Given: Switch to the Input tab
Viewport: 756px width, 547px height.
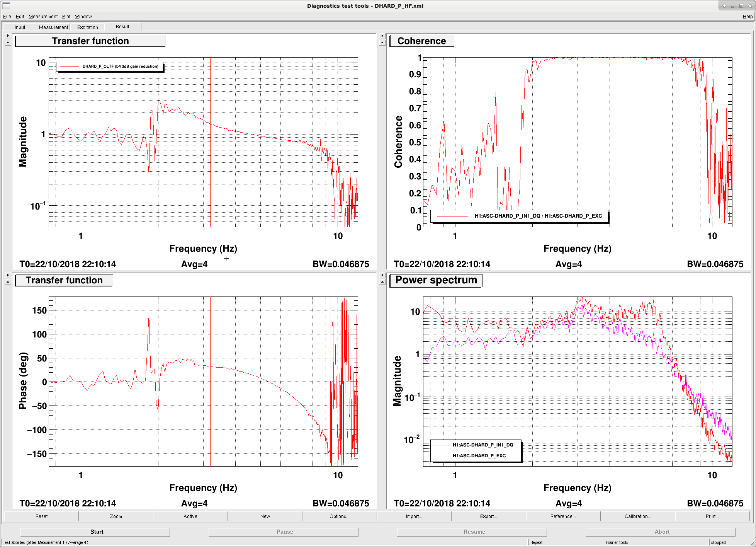Looking at the screenshot, I should point(20,27).
